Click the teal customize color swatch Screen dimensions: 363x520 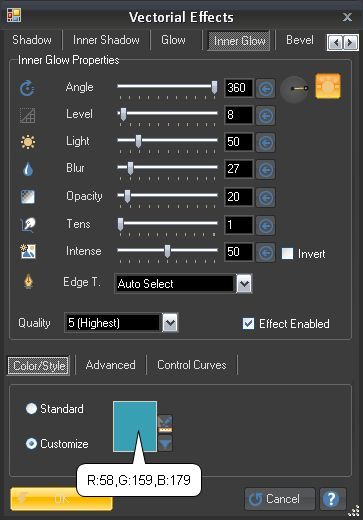(135, 427)
